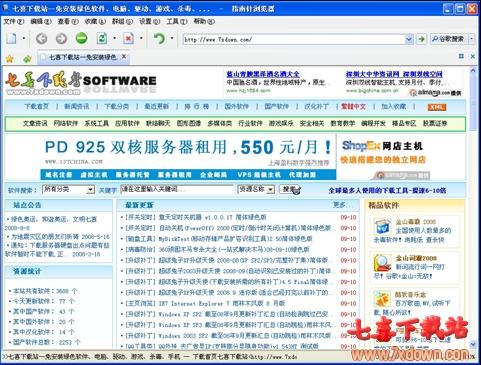
Task: Click the green go arrow beside address bar
Action: pyautogui.click(x=421, y=39)
